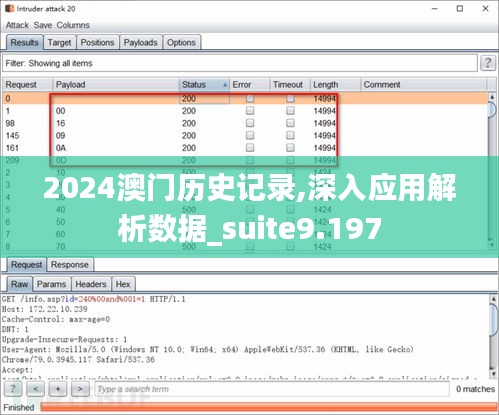Sort by Status column header arrow

tap(225, 85)
